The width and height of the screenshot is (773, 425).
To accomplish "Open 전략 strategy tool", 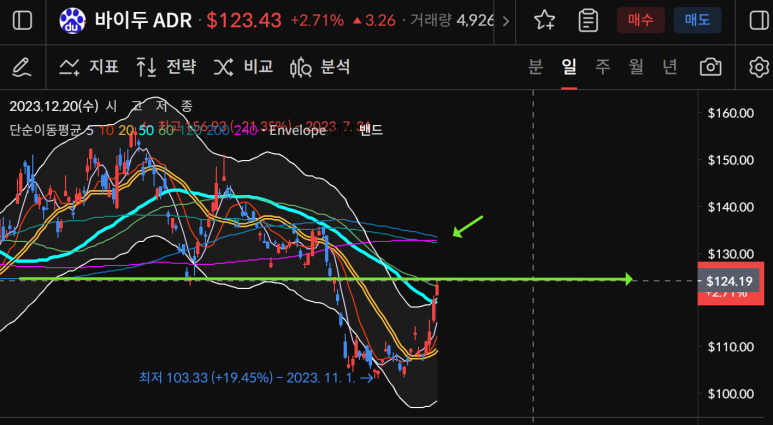I will pos(166,67).
